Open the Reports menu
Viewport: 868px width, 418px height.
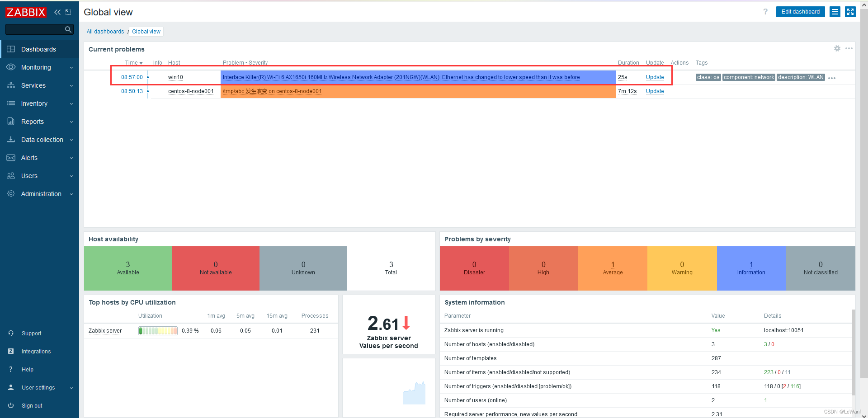click(39, 122)
